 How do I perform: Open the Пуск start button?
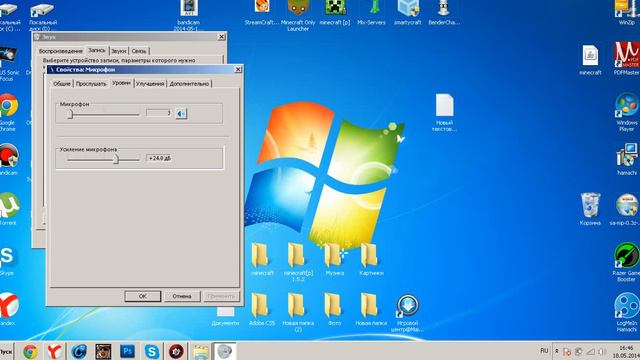pos(6,351)
